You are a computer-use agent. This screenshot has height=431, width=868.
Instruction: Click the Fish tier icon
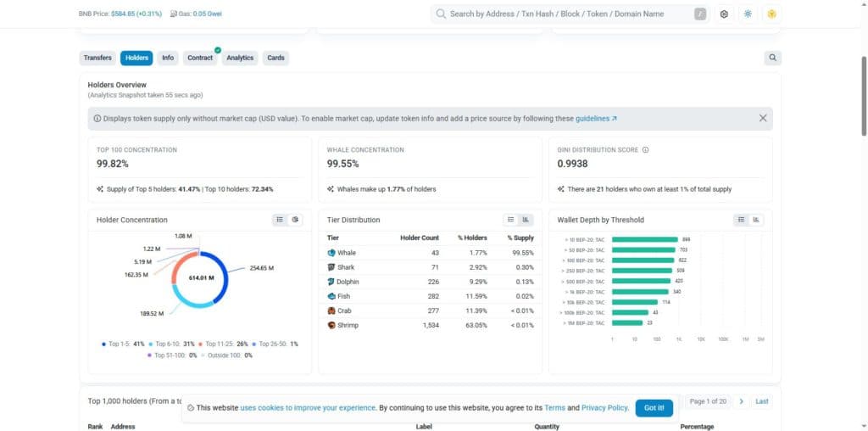331,296
